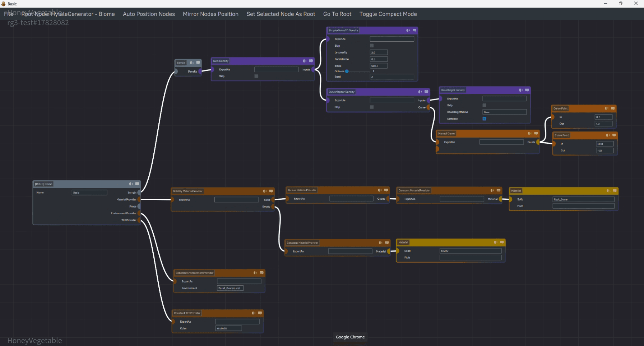
Task: Open the Root Node: HytaleGenerator - Biome menu
Action: [68, 14]
